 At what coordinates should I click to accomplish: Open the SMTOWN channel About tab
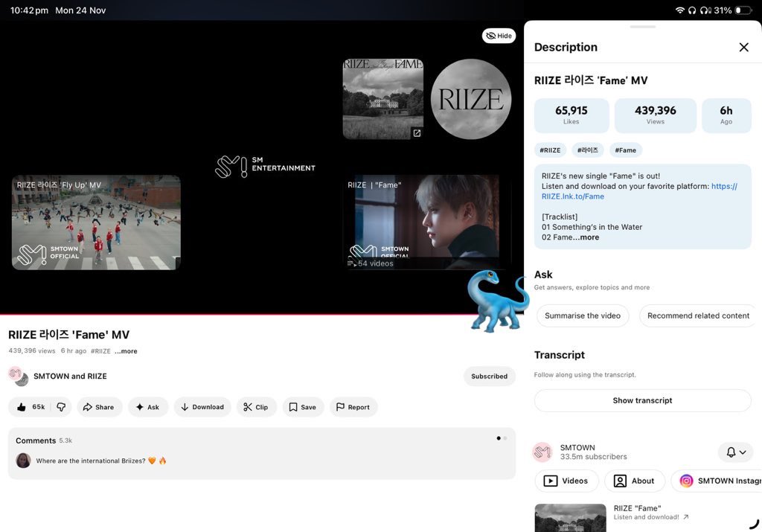(634, 481)
